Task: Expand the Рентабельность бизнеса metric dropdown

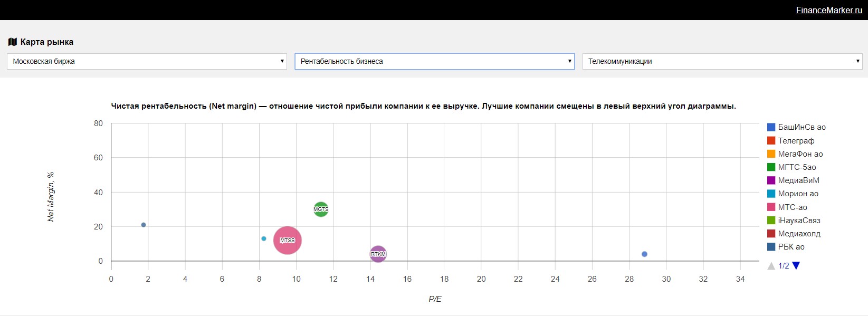Action: point(434,61)
